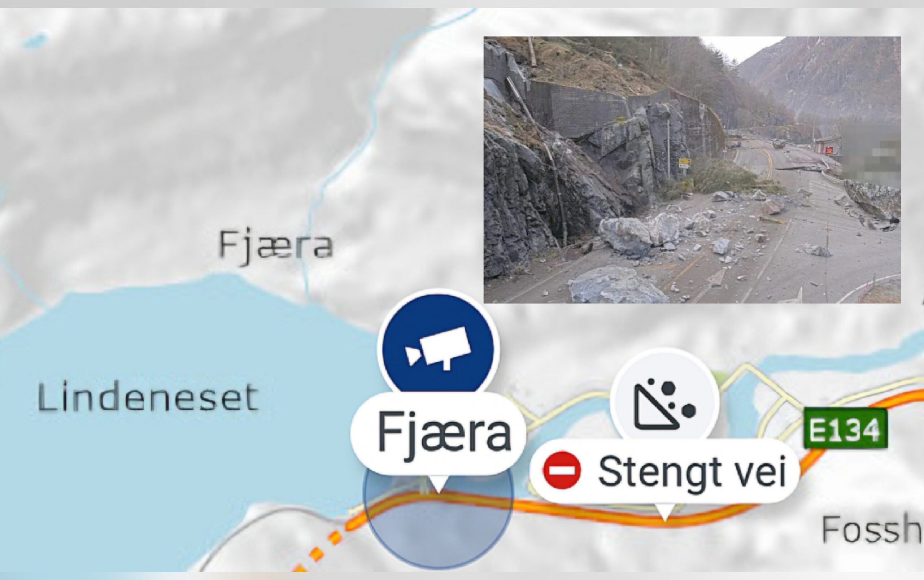
Task: Open the Fjæra traffic camera icon
Action: click(438, 348)
